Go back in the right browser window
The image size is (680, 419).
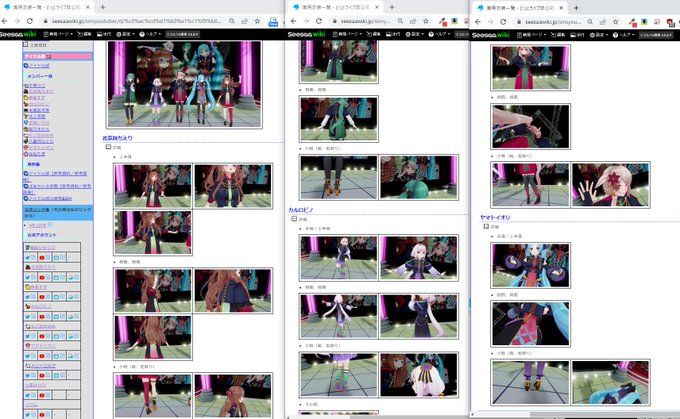(x=478, y=21)
